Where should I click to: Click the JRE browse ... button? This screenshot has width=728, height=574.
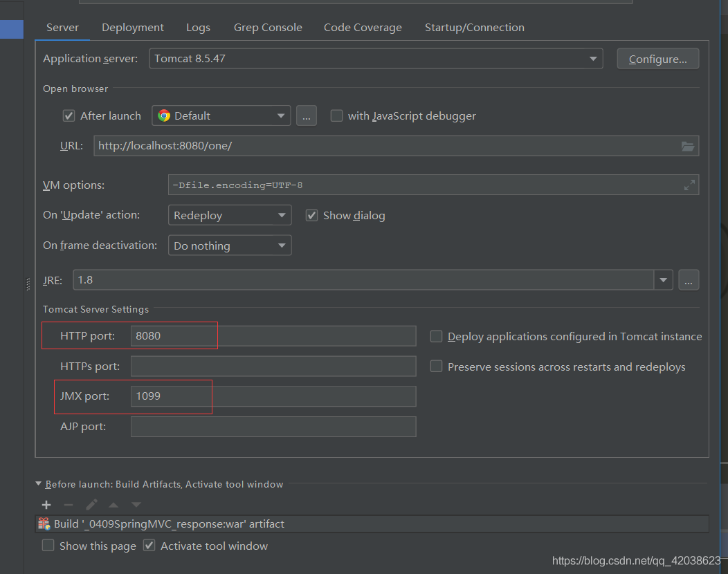pos(689,280)
